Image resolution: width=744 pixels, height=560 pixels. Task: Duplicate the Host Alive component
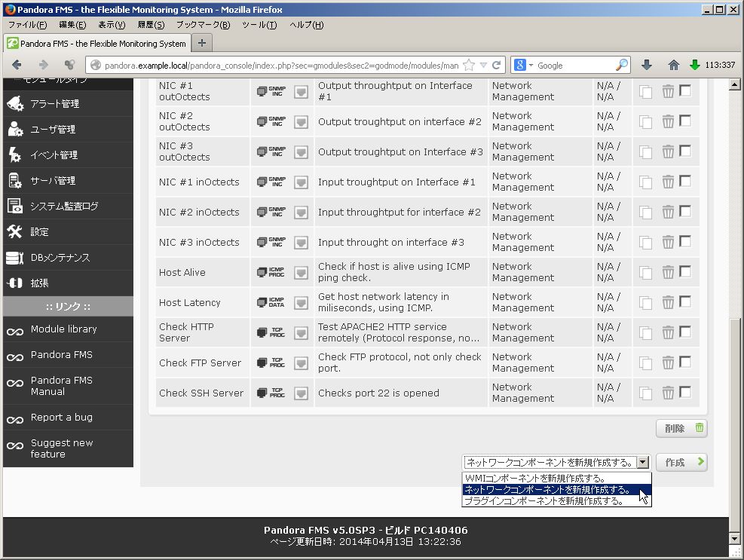[x=645, y=272]
